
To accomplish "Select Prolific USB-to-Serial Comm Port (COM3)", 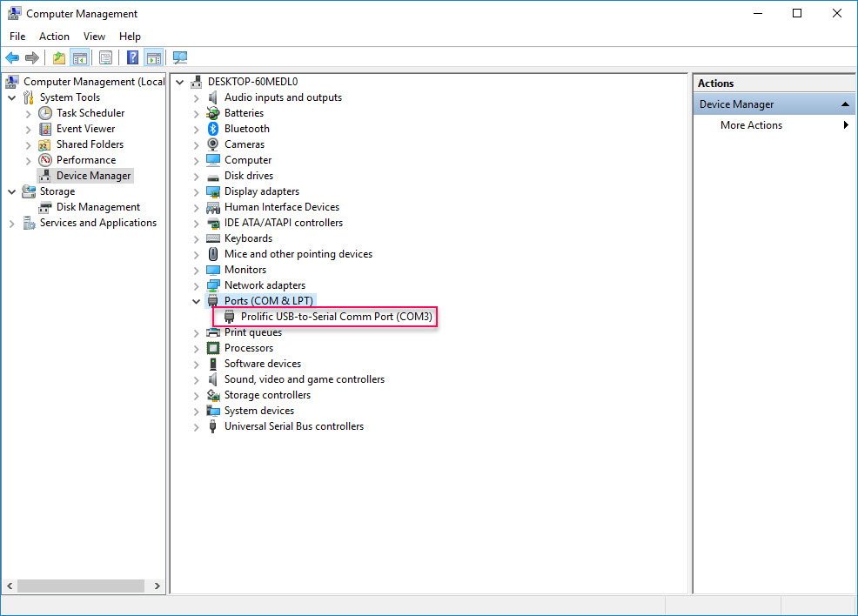I will [336, 317].
